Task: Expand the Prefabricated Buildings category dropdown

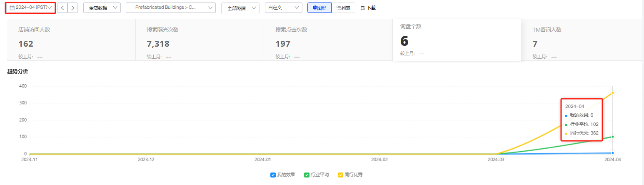Action: 170,7
